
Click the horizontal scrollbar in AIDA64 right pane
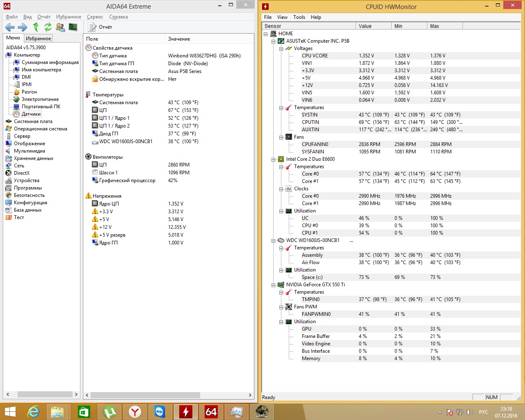(145, 395)
